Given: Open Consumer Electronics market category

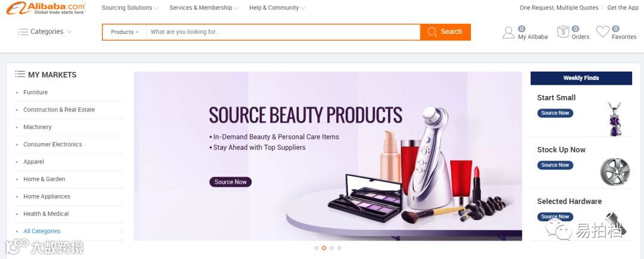Looking at the screenshot, I should click(x=52, y=144).
